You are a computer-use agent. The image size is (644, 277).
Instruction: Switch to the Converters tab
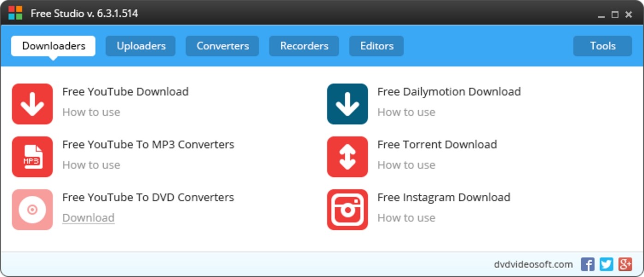click(222, 46)
